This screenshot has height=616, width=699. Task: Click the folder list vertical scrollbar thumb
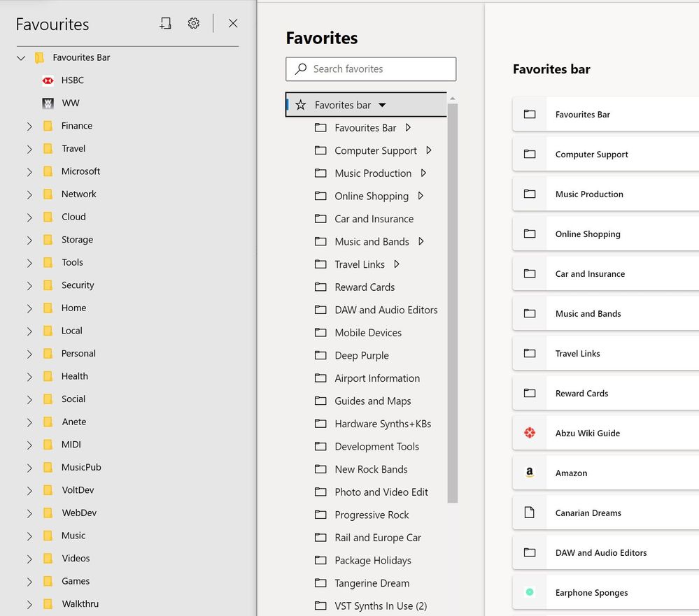(453, 303)
